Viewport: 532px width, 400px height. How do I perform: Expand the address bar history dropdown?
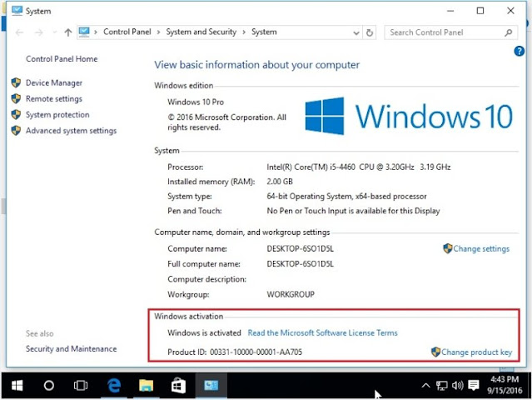[355, 33]
